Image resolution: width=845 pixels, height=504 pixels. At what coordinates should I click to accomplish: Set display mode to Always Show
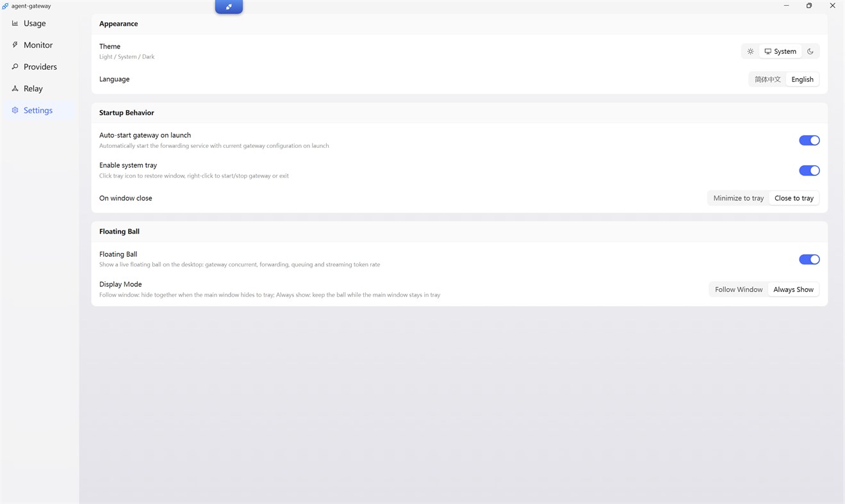(x=793, y=289)
